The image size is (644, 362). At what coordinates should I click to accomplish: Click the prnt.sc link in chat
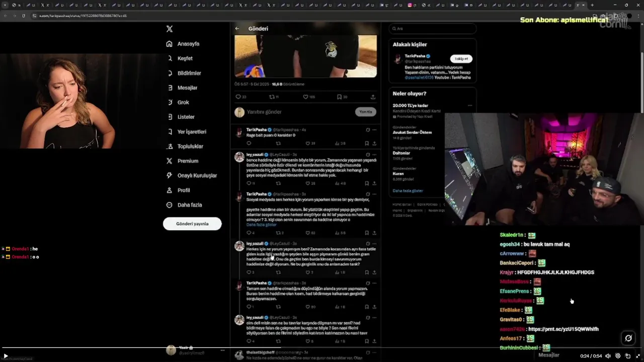[x=563, y=329]
